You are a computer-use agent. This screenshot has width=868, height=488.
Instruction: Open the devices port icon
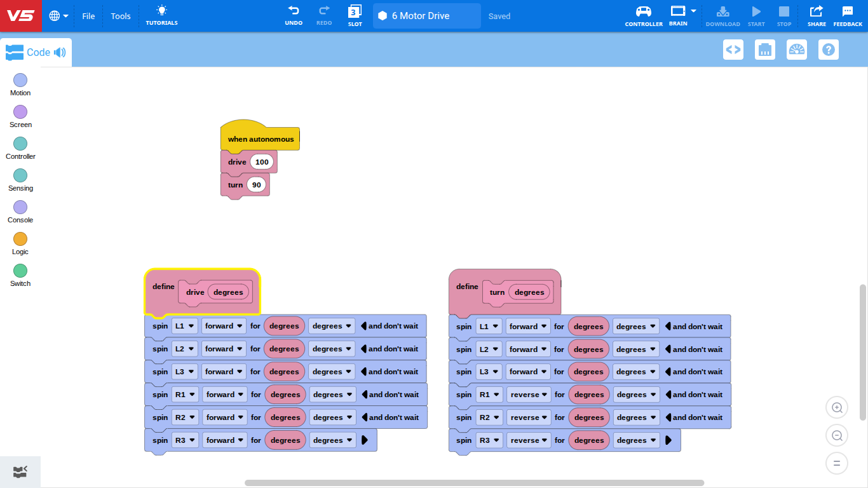[765, 50]
